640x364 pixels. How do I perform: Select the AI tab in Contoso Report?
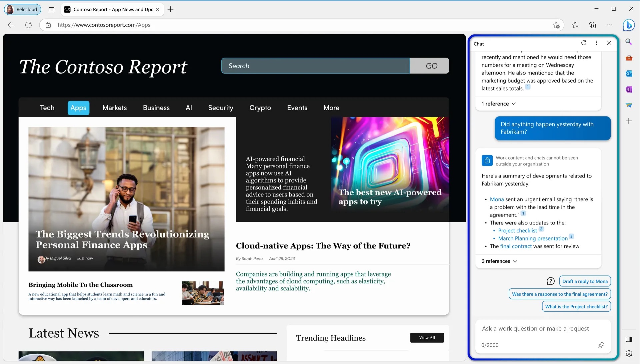point(189,108)
